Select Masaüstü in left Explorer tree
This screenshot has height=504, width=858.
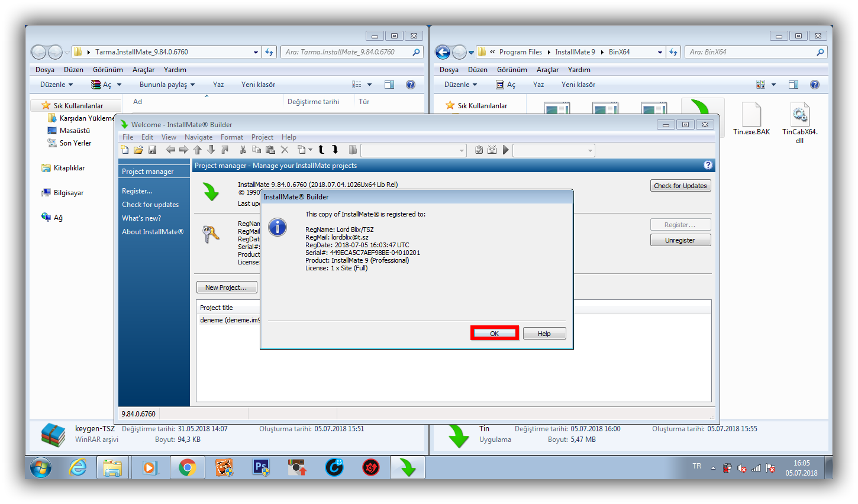click(x=75, y=131)
